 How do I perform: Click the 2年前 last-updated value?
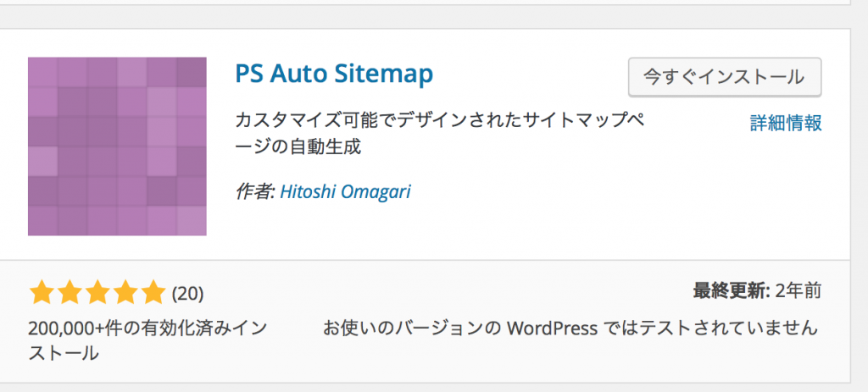coord(798,292)
